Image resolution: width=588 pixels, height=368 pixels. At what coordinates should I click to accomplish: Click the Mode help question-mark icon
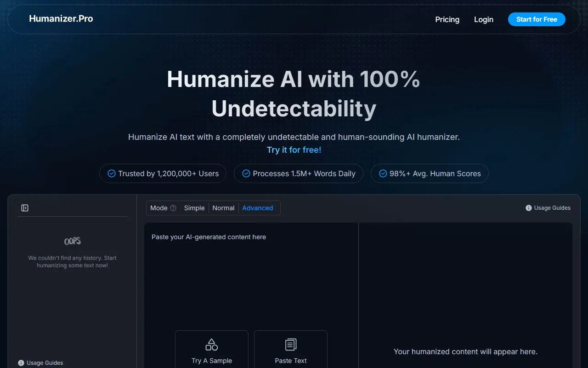pyautogui.click(x=173, y=208)
